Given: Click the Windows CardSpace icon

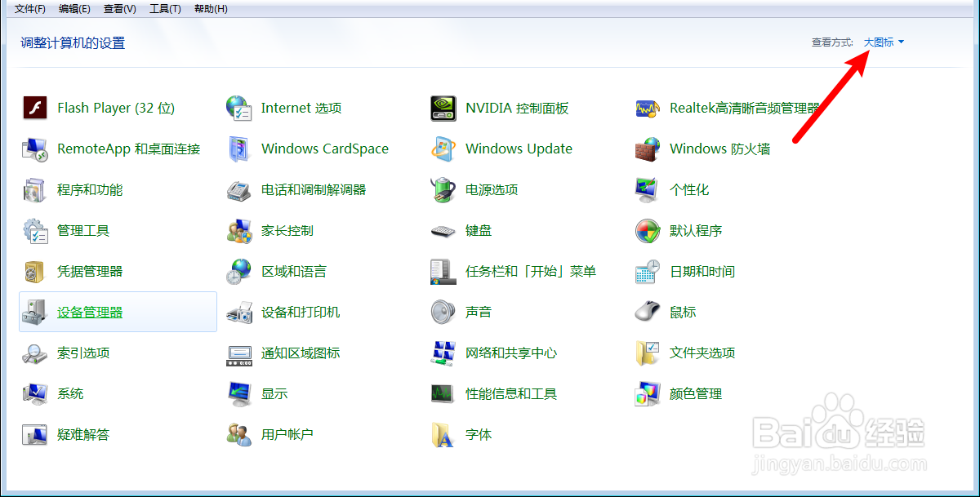Looking at the screenshot, I should coord(239,149).
